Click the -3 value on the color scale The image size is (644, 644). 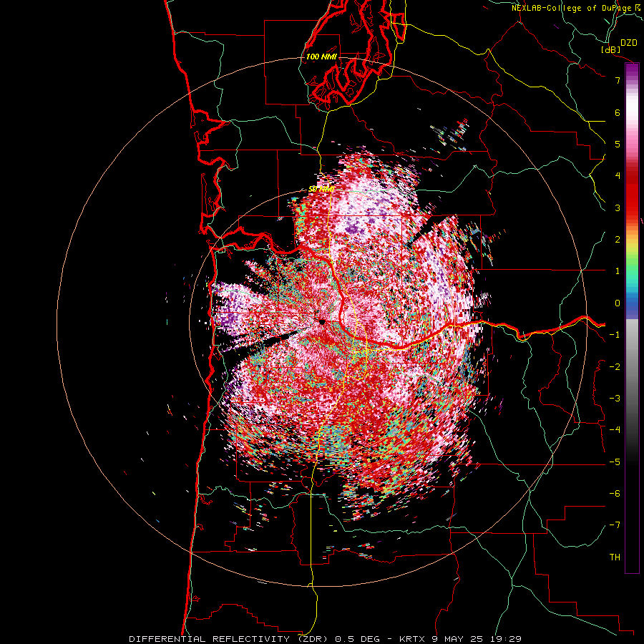(615, 398)
